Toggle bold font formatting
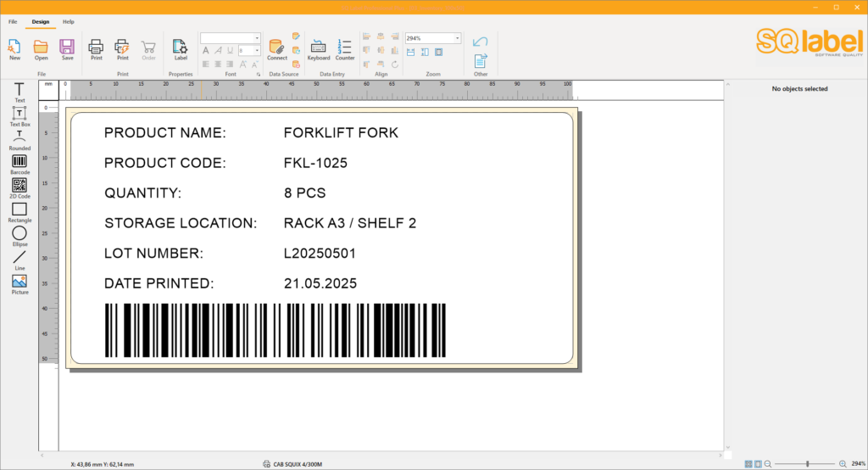 click(x=206, y=51)
